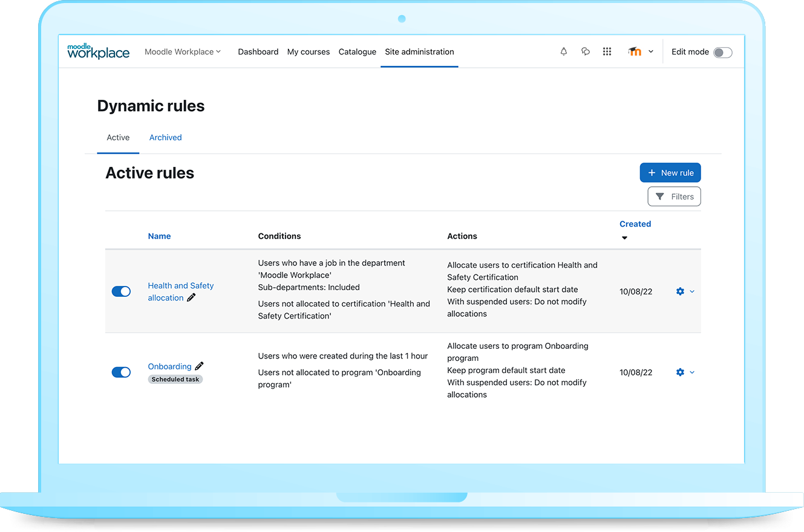The width and height of the screenshot is (804, 532).
Task: Open the Filters button
Action: [674, 196]
